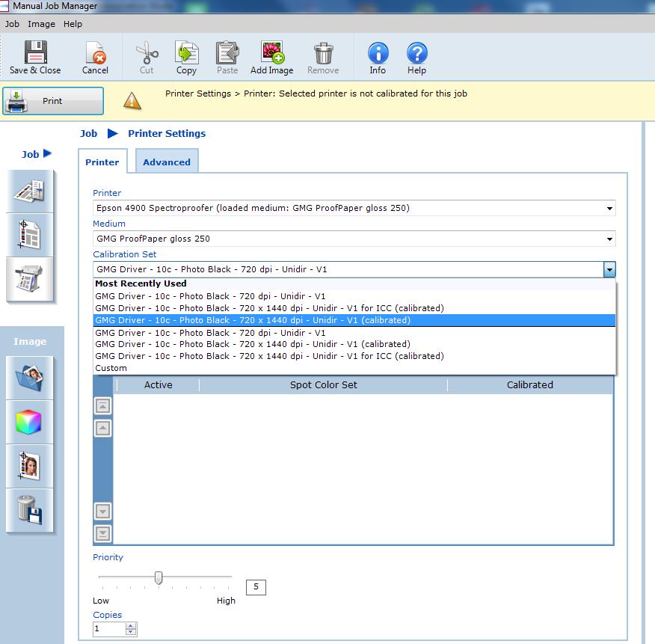655x644 pixels.
Task: Select last 'V1 for ICC (calibrated)' option
Action: (354, 356)
